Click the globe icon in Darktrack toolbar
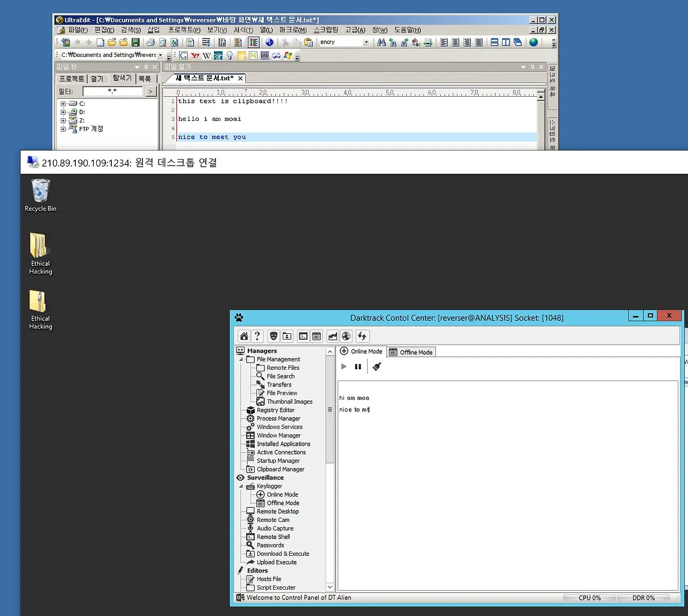The width and height of the screenshot is (688, 616). coord(346,336)
